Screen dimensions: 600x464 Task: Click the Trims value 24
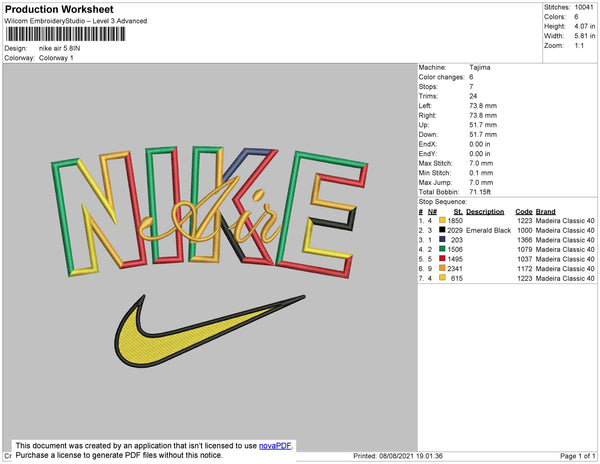coord(473,96)
